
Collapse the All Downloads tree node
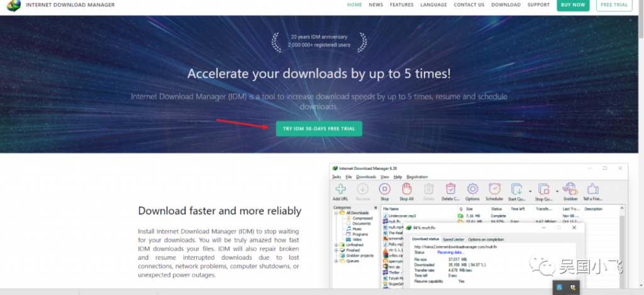tap(336, 213)
